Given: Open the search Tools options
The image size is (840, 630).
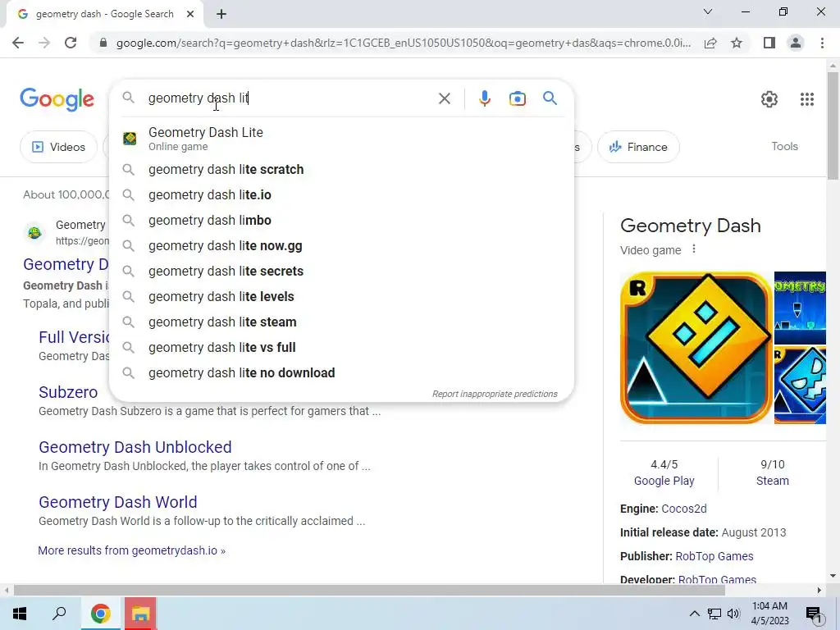Looking at the screenshot, I should 784,146.
